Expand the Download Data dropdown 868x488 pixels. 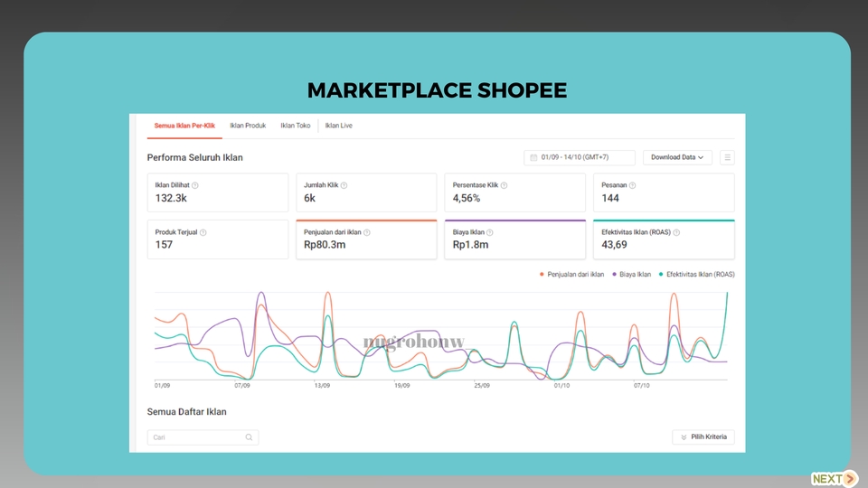(677, 157)
